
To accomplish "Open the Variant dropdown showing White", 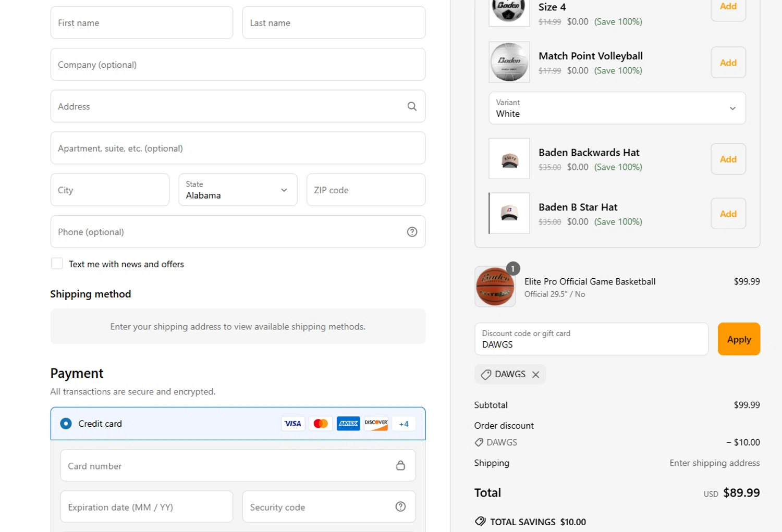I will pyautogui.click(x=617, y=108).
